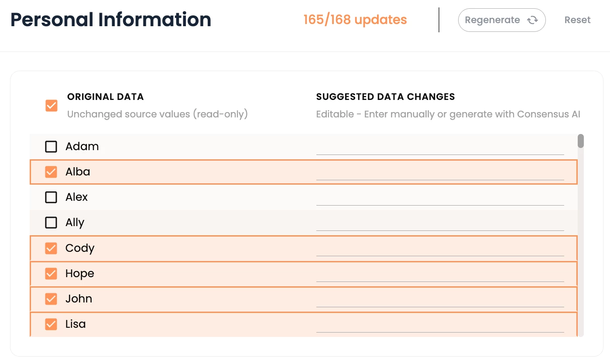
Task: Click the suggested change field for Alex
Action: 440,198
